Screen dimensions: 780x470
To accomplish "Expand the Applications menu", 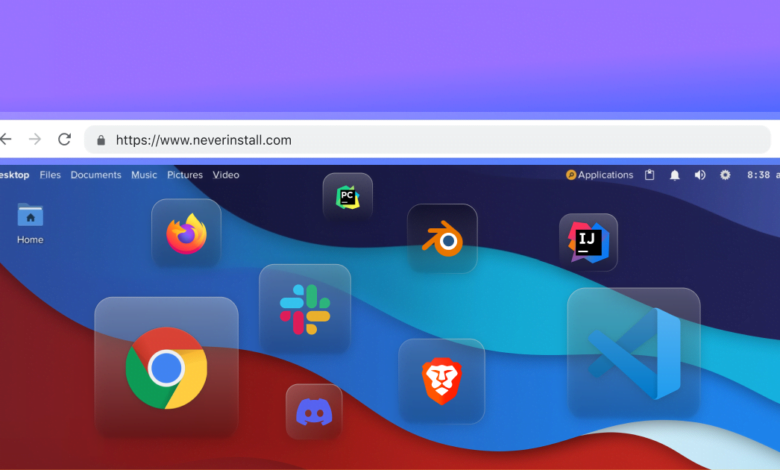I will click(x=600, y=175).
